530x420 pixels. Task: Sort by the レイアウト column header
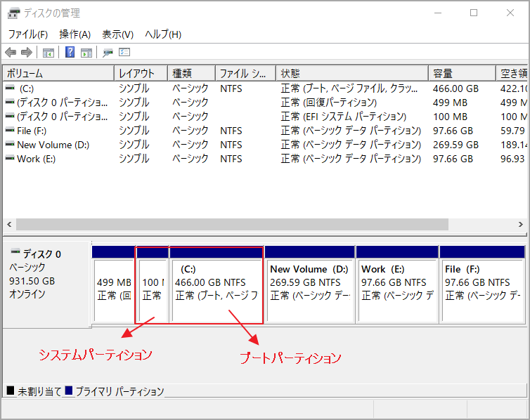tap(141, 73)
